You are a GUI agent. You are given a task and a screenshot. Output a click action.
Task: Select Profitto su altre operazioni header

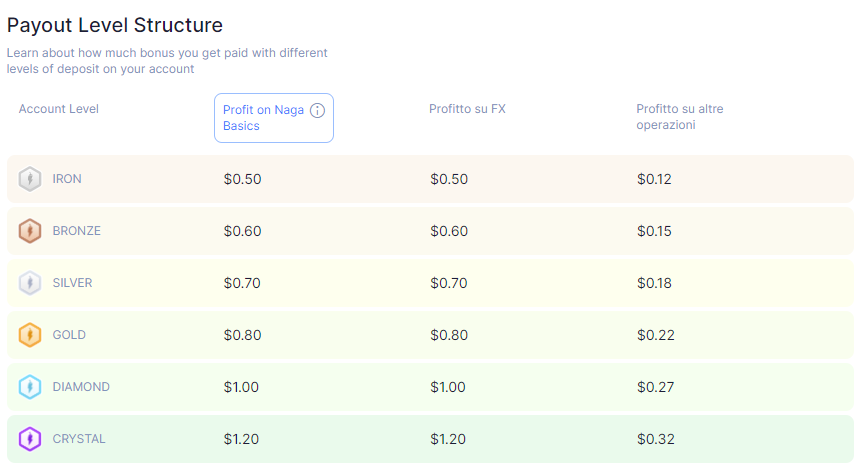[x=680, y=117]
